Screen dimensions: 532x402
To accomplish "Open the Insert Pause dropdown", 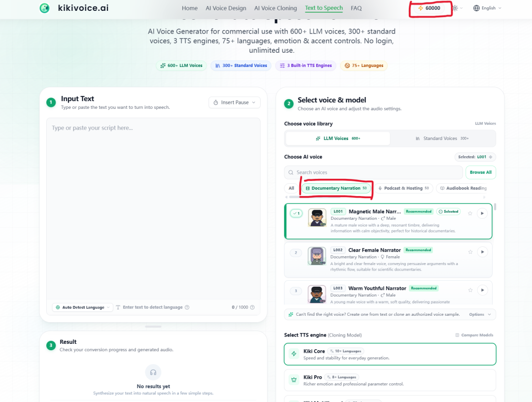I will (234, 102).
